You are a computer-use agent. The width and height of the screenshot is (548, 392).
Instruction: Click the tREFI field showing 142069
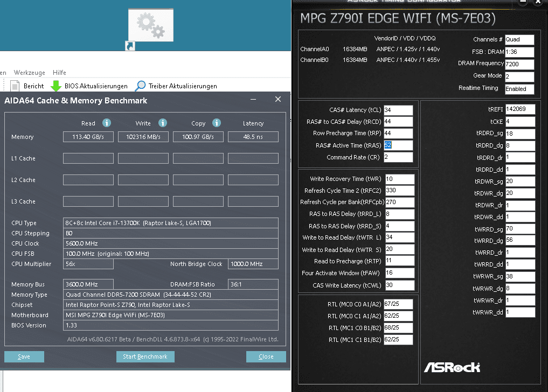tap(520, 109)
